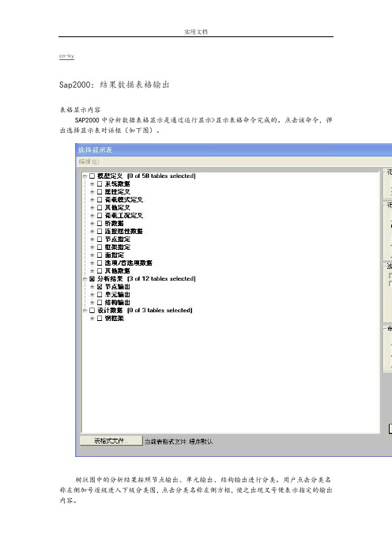392x555 pixels.
Task: Toggle the 分析结果 checkbox
Action: click(92, 279)
